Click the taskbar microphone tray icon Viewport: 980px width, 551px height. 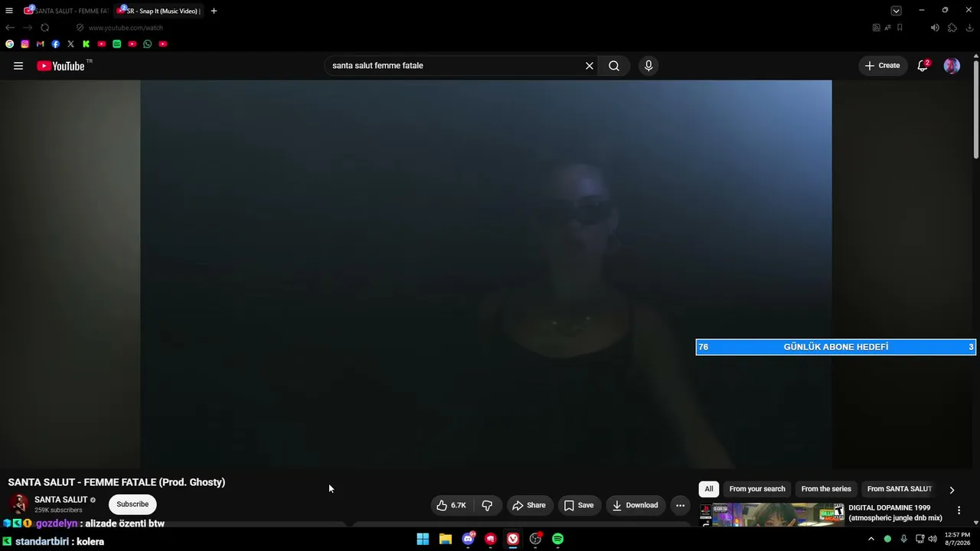(904, 539)
